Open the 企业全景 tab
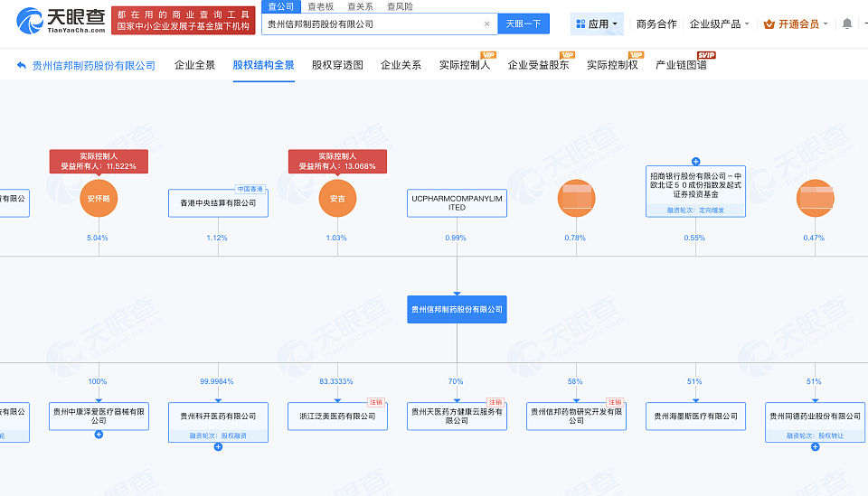The height and width of the screenshot is (496, 868). pos(195,65)
